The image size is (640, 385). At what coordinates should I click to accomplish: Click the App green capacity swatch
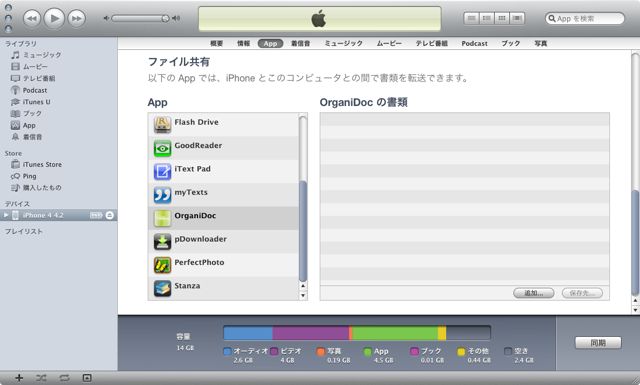coord(367,351)
